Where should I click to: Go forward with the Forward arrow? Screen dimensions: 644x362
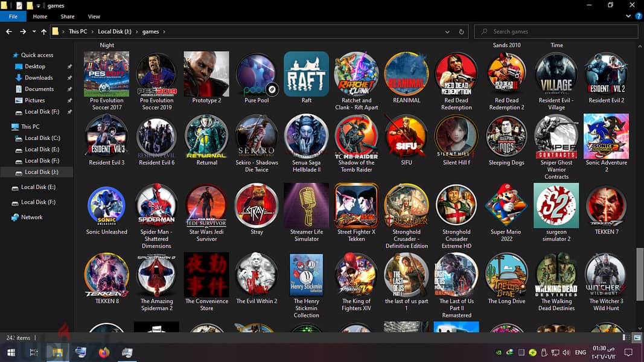click(23, 31)
